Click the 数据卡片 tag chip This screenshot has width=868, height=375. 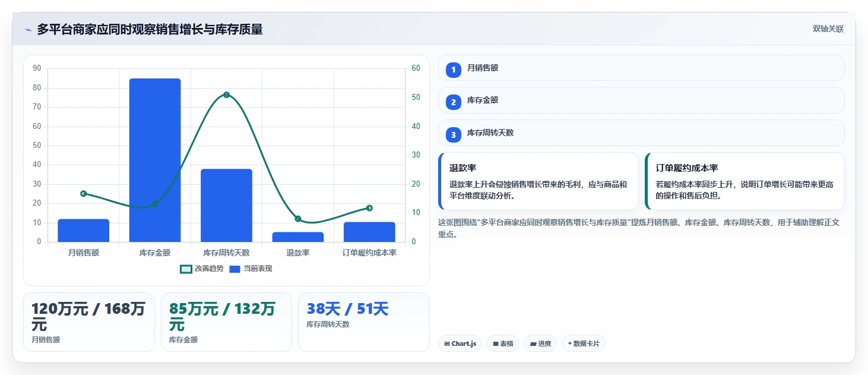point(584,344)
